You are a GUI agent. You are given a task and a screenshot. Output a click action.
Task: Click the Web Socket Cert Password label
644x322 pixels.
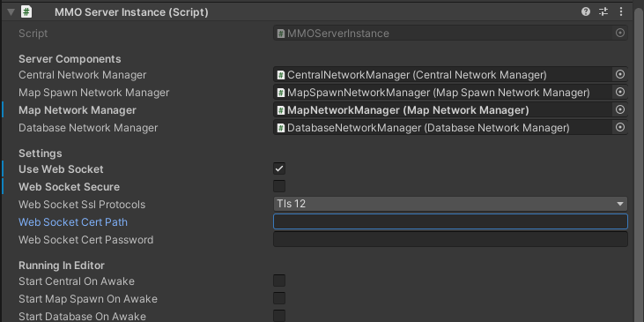(x=85, y=240)
